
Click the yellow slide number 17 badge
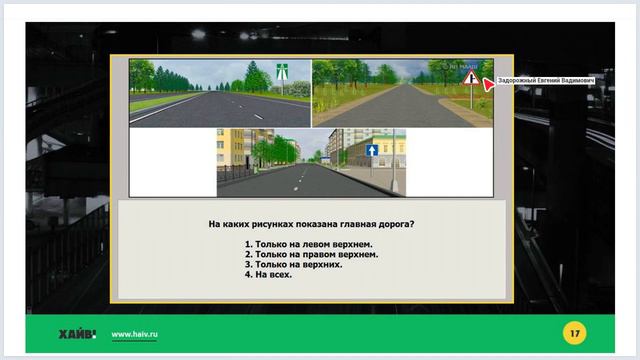point(574,333)
